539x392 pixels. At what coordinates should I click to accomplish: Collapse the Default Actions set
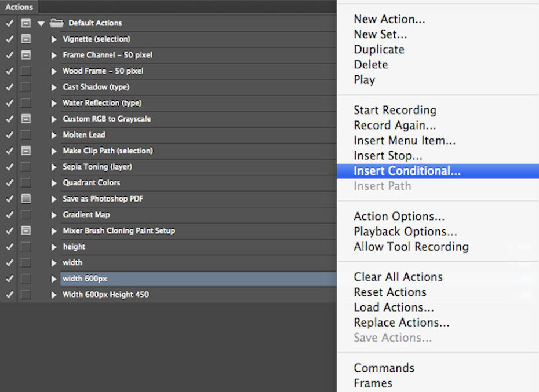pos(40,23)
